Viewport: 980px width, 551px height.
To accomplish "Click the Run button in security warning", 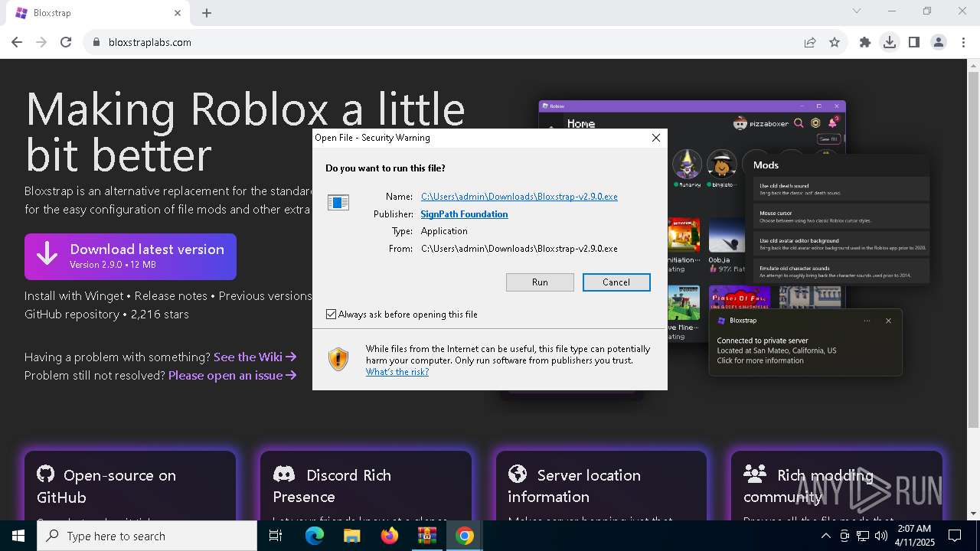I will coord(540,282).
